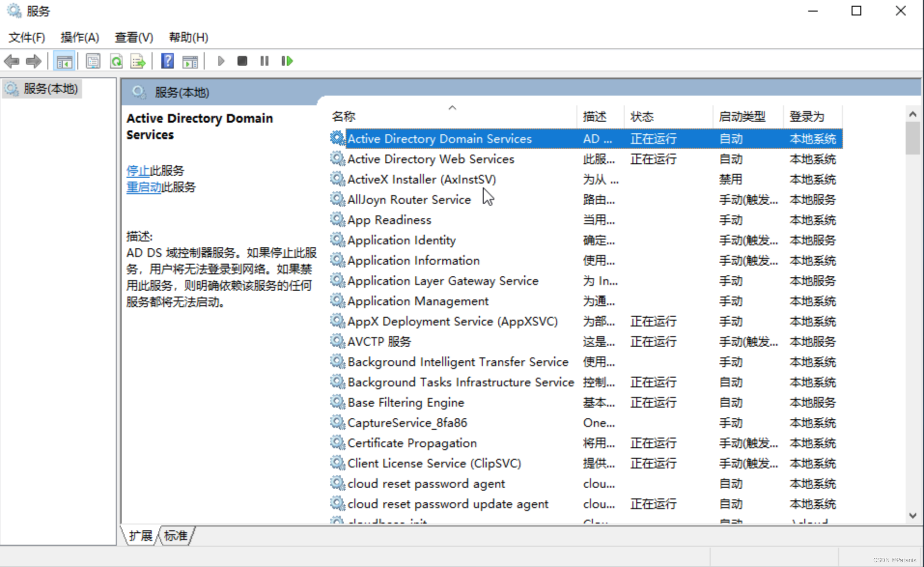
Task: Switch to the 扩展 tab
Action: [140, 536]
